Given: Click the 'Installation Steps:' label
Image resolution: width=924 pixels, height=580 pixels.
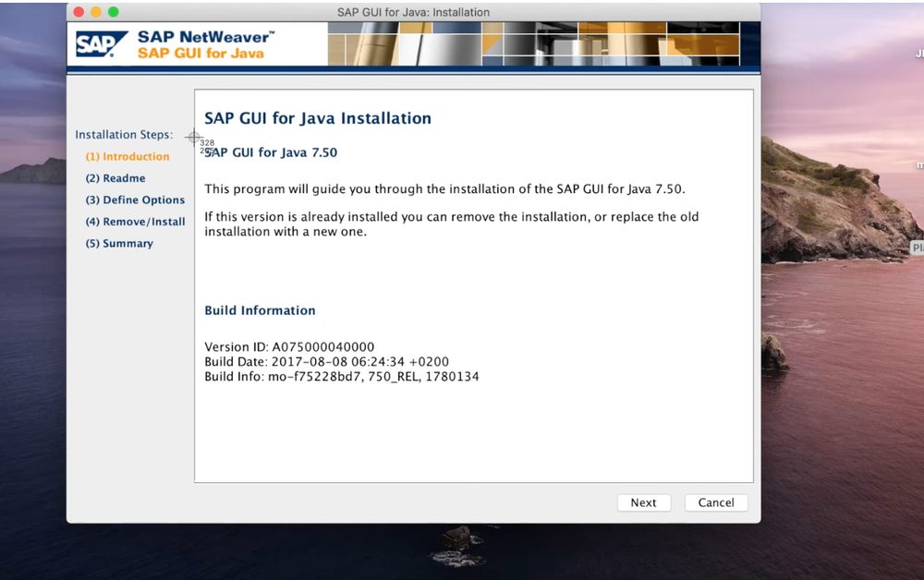Looking at the screenshot, I should (x=124, y=135).
